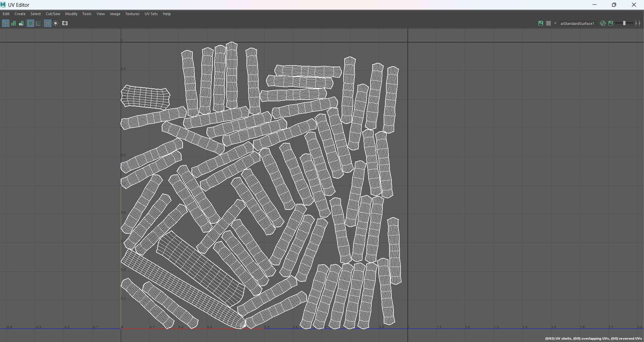Open the Help menu

(x=167, y=14)
